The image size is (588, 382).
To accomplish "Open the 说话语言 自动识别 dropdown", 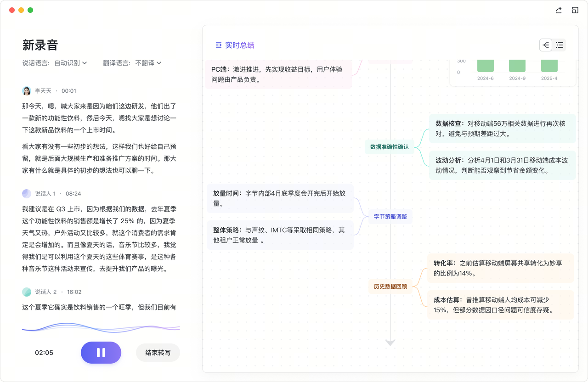I will tap(71, 63).
